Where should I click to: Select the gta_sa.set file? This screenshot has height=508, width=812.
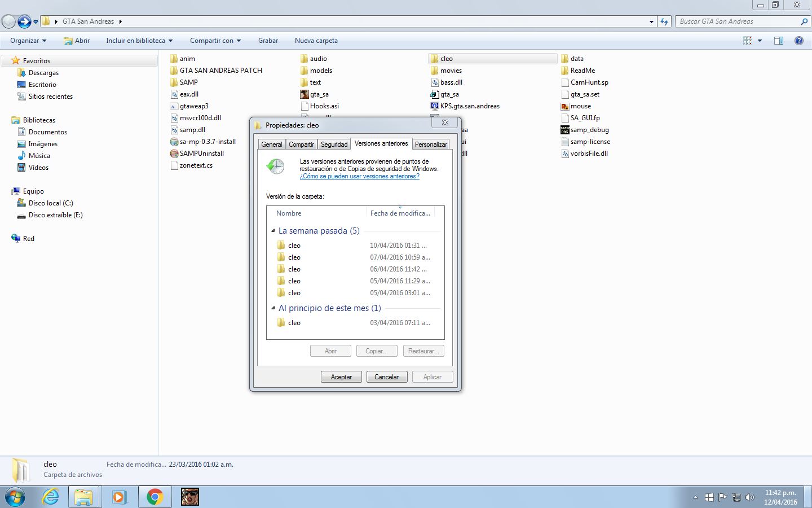click(x=580, y=94)
